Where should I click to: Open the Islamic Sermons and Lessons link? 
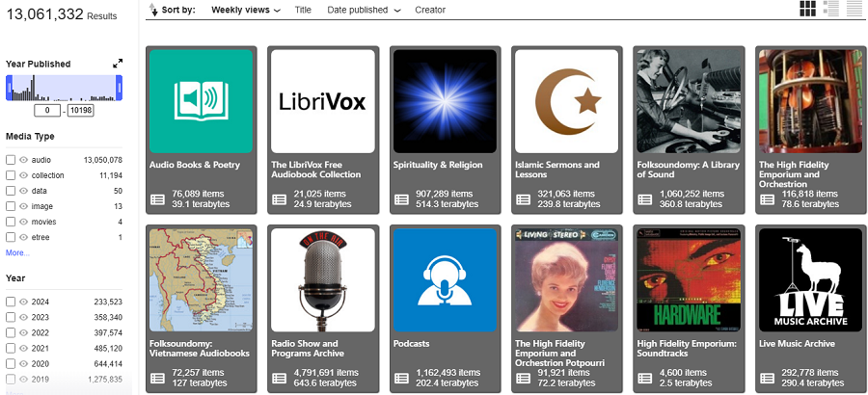tap(557, 170)
